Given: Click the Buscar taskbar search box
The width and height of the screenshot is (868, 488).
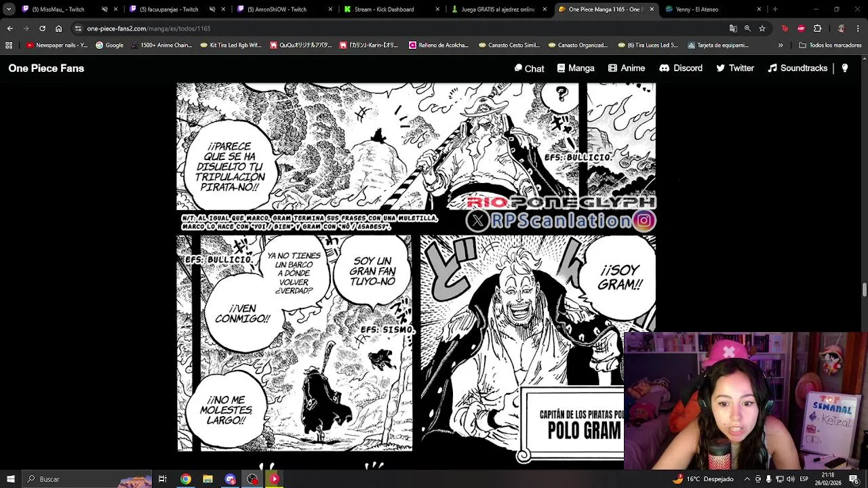Looking at the screenshot, I should pos(87,479).
